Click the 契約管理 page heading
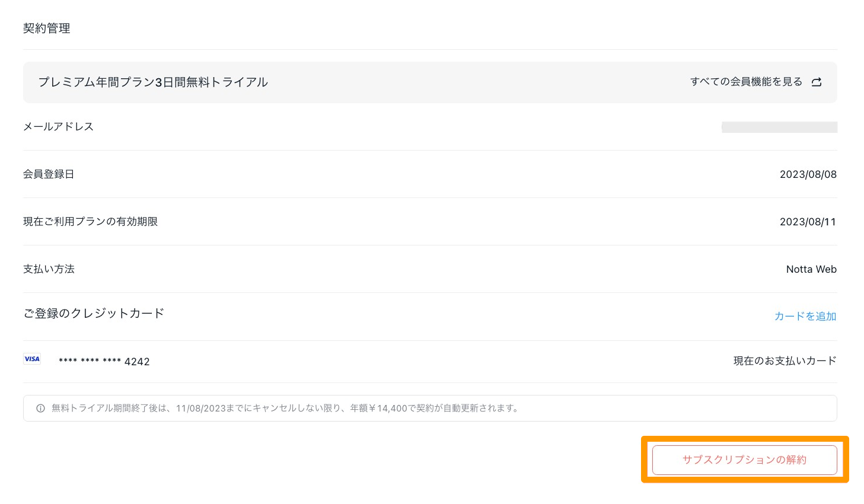Screen dimensions: 864x504 coord(47,28)
